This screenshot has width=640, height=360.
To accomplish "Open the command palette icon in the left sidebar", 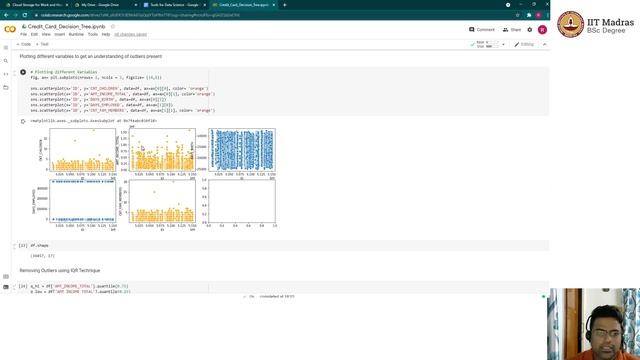I will pos(6,276).
